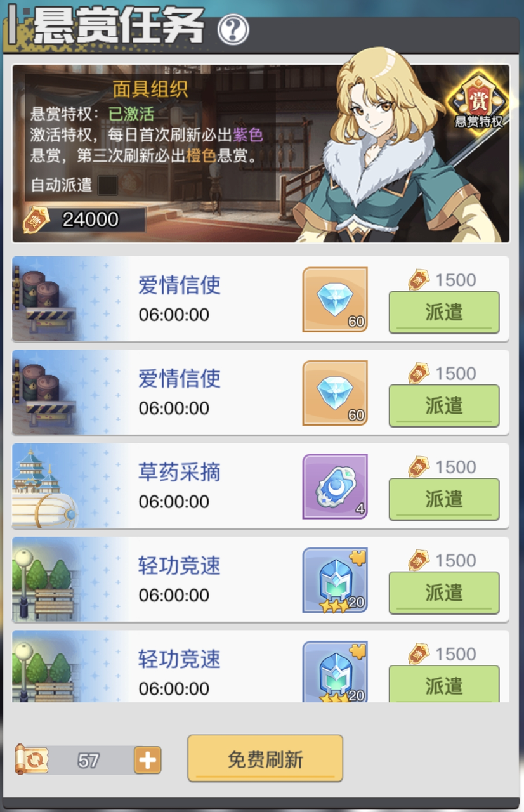View the helmet fragment reward in first 轻功竞速 row
This screenshot has height=812, width=524.
click(335, 580)
